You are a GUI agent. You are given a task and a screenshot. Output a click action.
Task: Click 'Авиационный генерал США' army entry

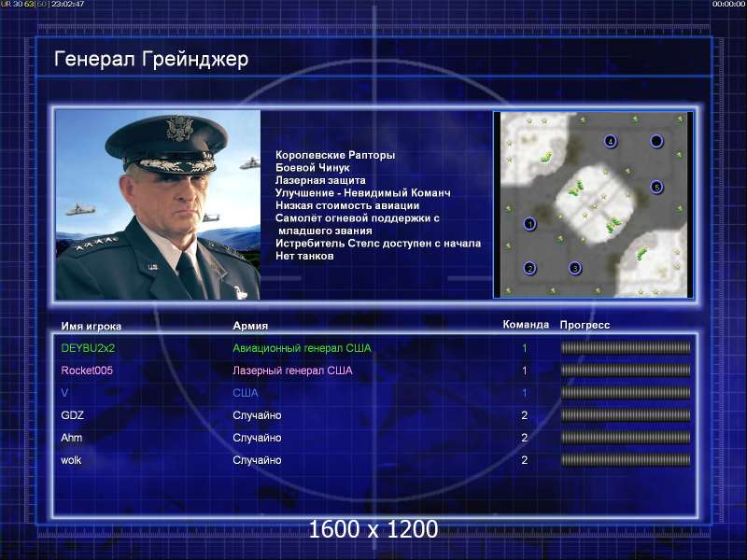coord(302,348)
